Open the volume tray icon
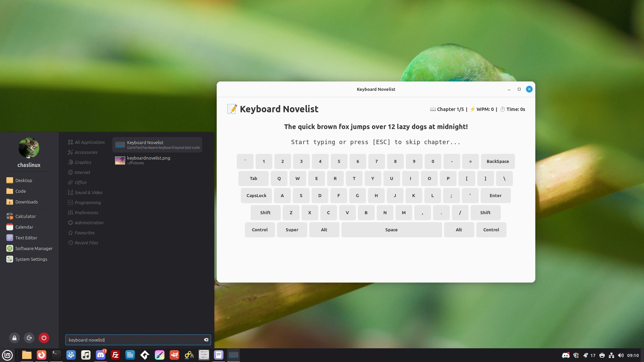 (621, 355)
